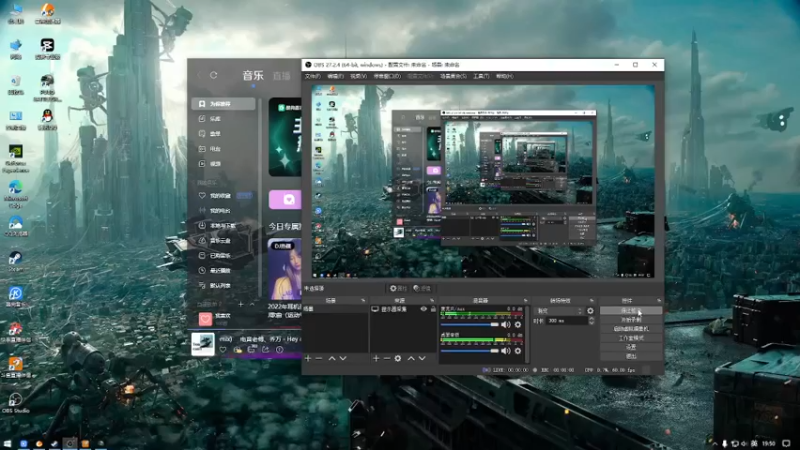
Task: Click the Filters button above the OBS docks
Action: [x=422, y=288]
